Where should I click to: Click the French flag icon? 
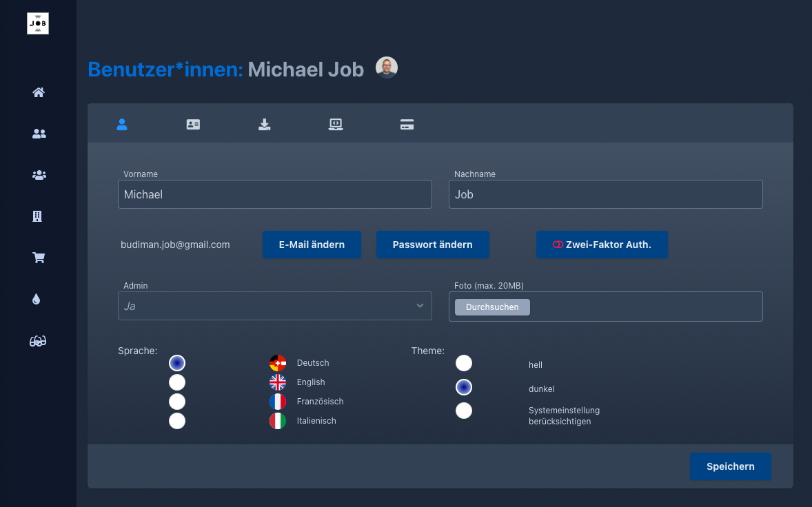click(278, 402)
